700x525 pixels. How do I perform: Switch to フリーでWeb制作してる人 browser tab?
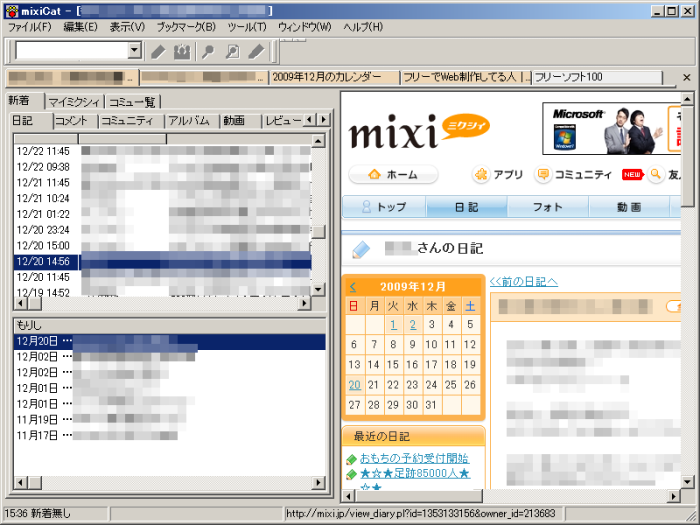tap(466, 77)
